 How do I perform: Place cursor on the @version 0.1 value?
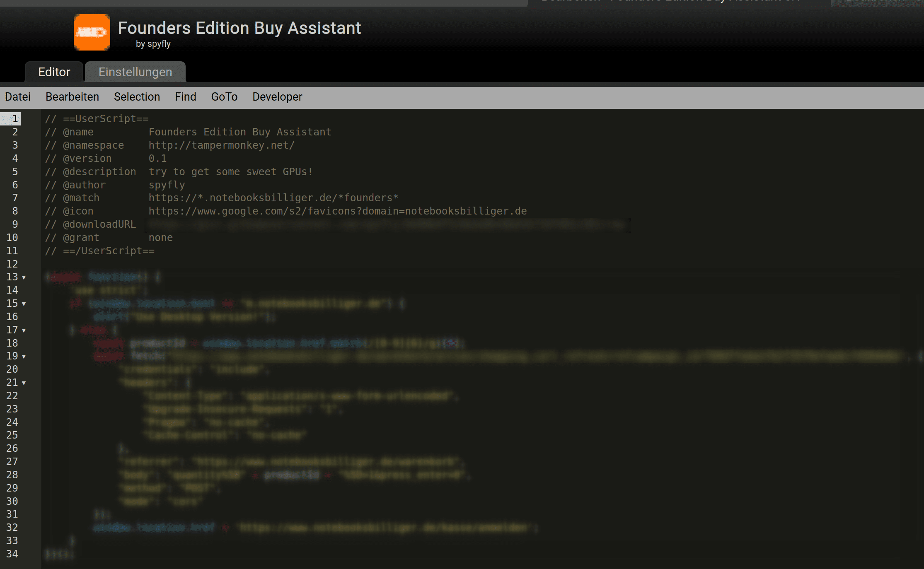(x=157, y=159)
